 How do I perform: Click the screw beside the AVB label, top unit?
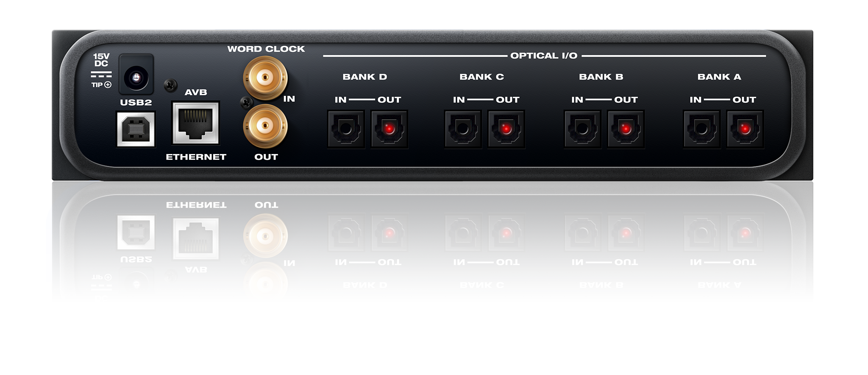(171, 85)
